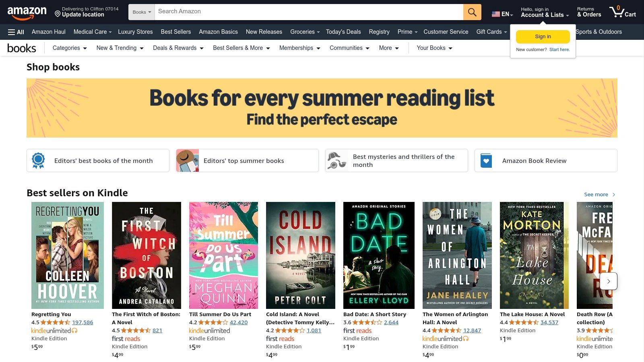This screenshot has height=362, width=644.
Task: Open the Books search category dropdown
Action: (x=141, y=12)
